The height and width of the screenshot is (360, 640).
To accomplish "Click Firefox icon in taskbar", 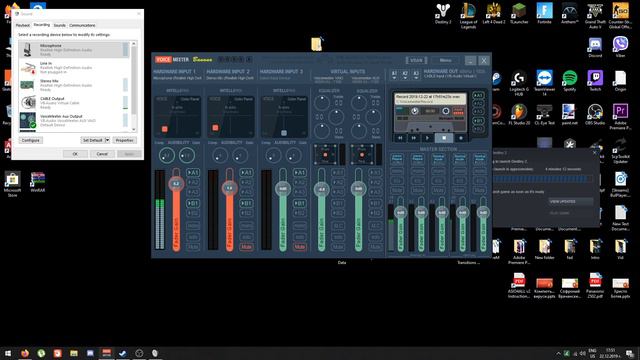I will tap(25, 353).
